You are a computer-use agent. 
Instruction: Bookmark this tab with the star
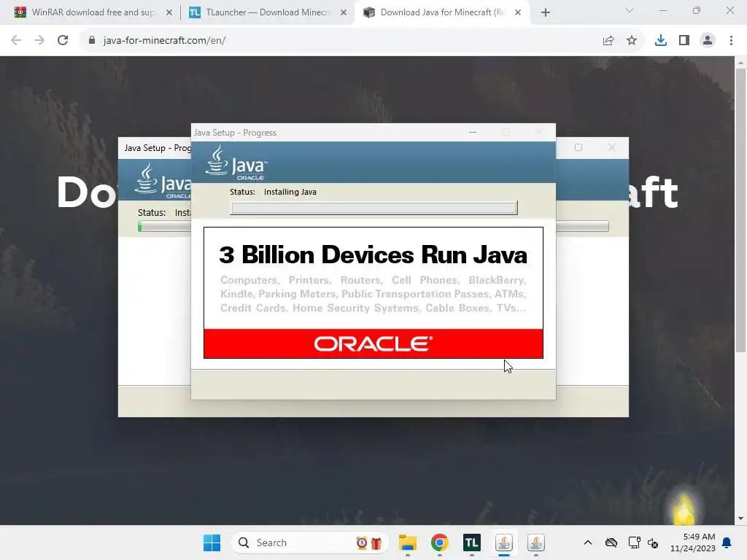(x=632, y=41)
